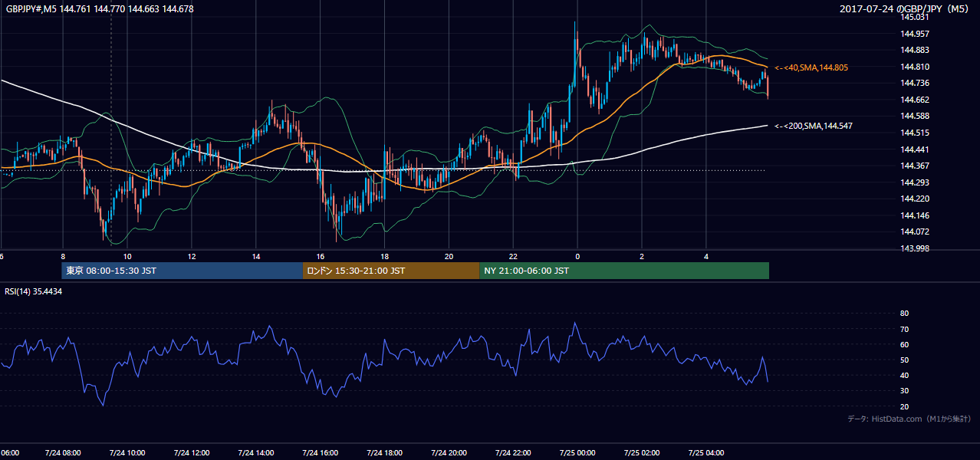The image size is (980, 460).
Task: Click the 144.883 price axis label
Action: pos(915,50)
